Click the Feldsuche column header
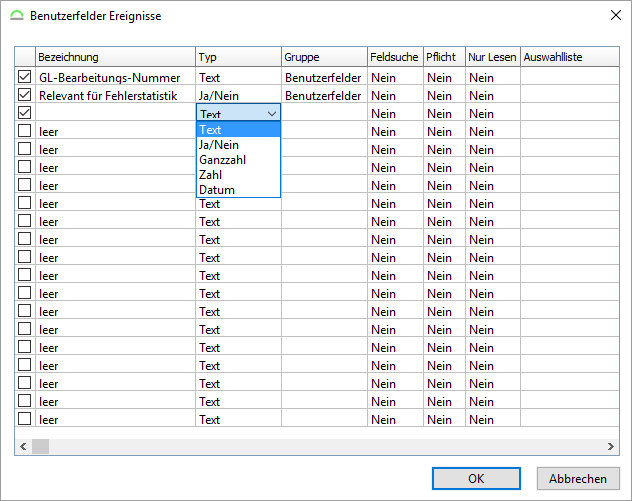The height and width of the screenshot is (501, 632). (x=395, y=57)
